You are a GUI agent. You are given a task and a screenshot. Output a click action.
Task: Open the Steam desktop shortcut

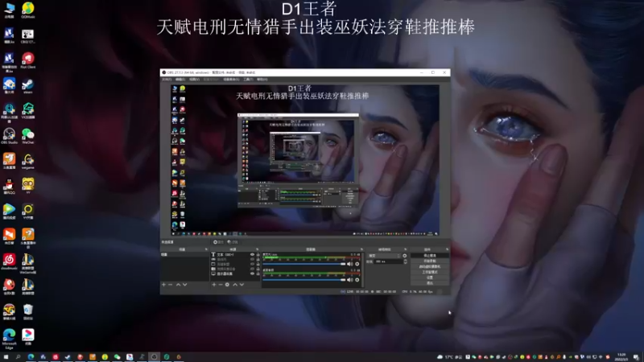pyautogui.click(x=28, y=86)
